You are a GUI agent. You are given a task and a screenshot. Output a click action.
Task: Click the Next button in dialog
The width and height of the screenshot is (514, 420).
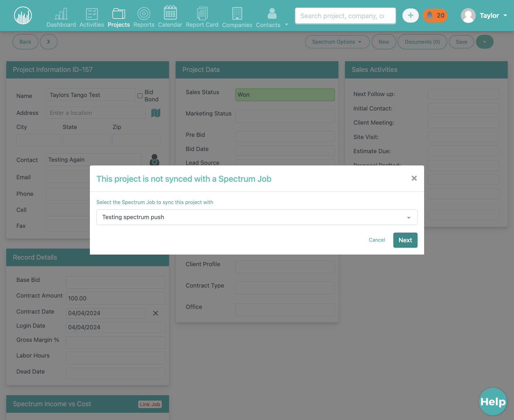coord(405,240)
